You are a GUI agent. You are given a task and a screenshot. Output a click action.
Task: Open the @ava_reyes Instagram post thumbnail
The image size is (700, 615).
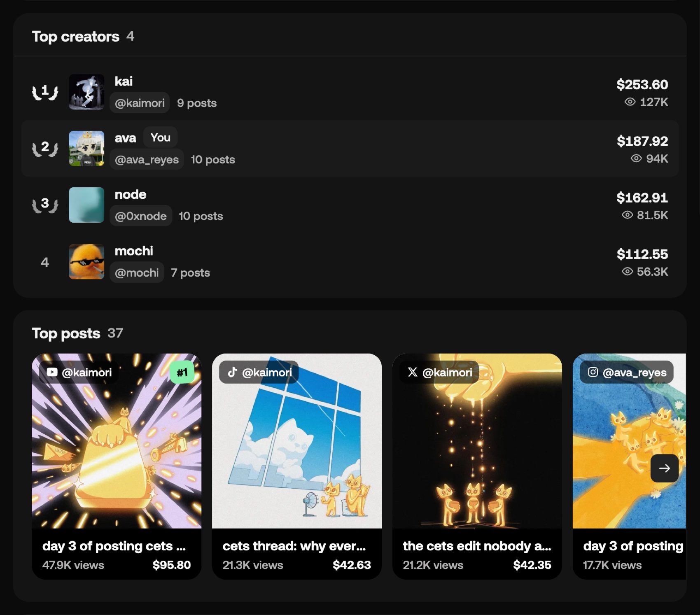(629, 441)
